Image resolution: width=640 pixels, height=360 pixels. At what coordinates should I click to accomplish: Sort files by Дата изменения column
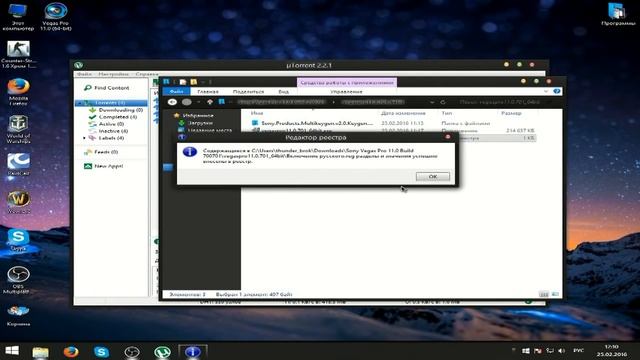coord(403,113)
